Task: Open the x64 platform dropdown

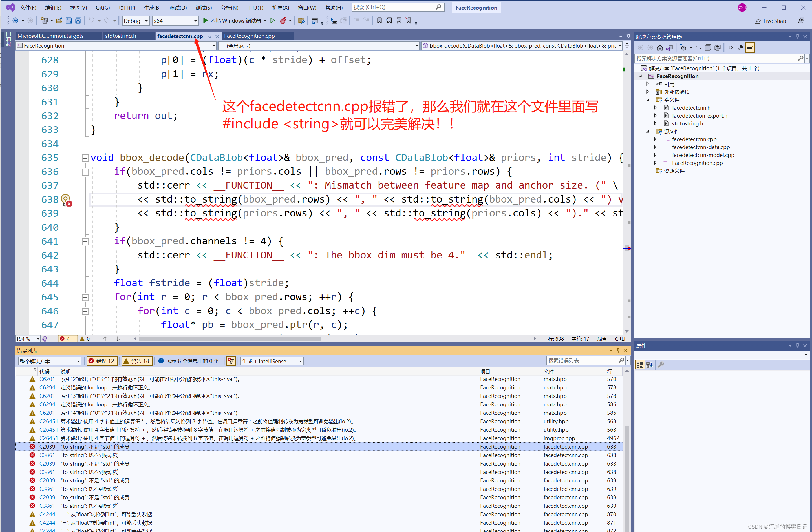Action: 175,21
